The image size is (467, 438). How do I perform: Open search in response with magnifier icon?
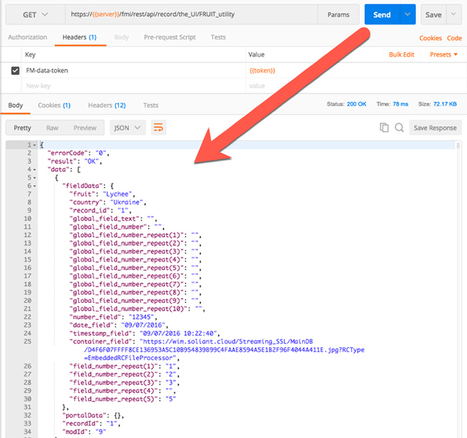399,128
